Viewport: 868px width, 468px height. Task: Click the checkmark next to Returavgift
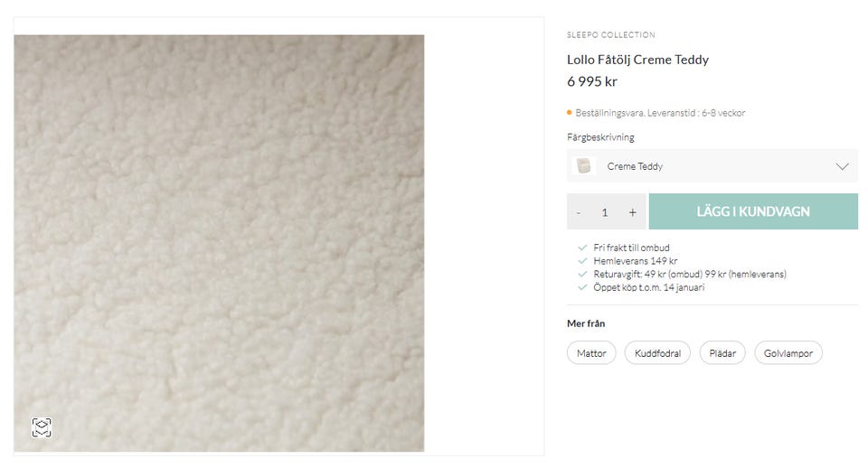click(582, 274)
